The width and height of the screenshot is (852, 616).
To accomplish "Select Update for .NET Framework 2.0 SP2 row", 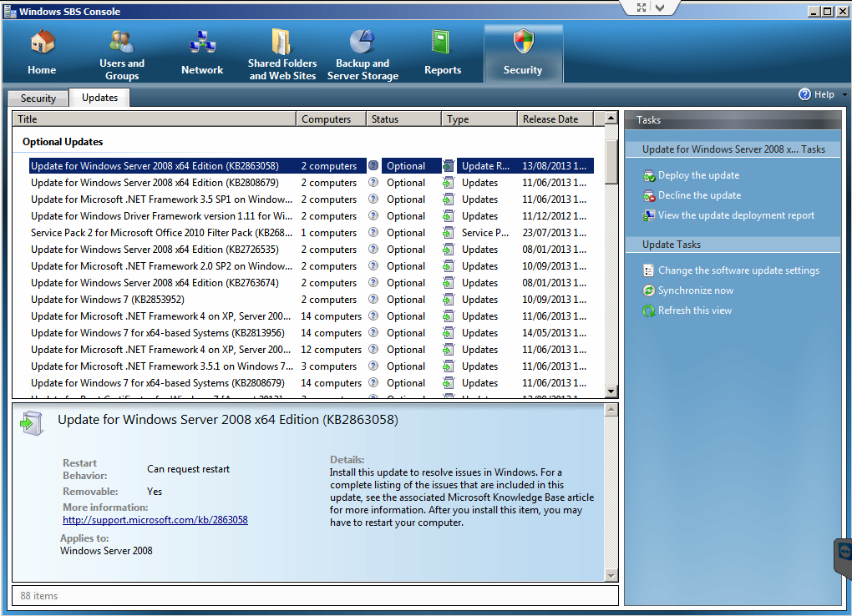I will click(x=311, y=266).
